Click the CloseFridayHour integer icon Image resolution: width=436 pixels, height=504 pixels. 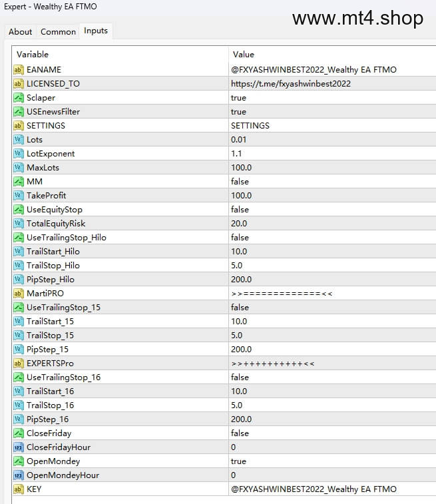tap(19, 447)
